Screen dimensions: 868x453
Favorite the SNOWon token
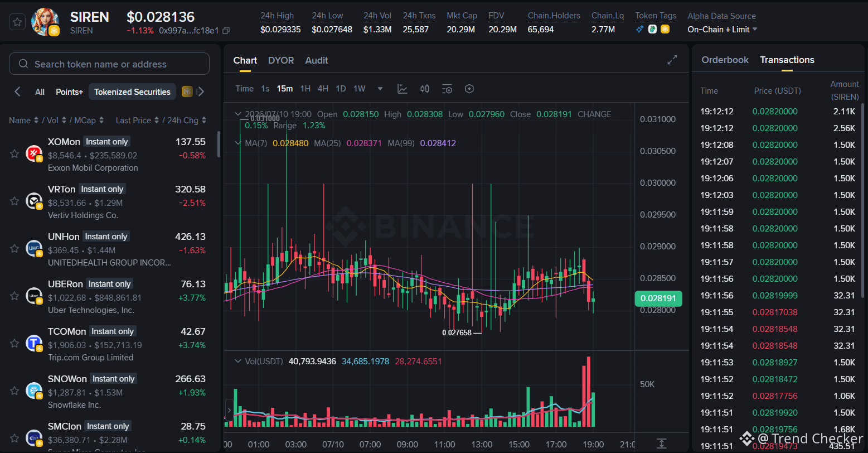(14, 391)
